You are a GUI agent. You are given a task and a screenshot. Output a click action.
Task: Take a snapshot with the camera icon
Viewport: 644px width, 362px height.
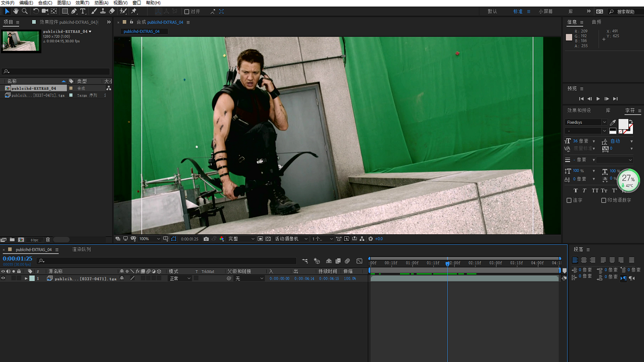tap(206, 239)
